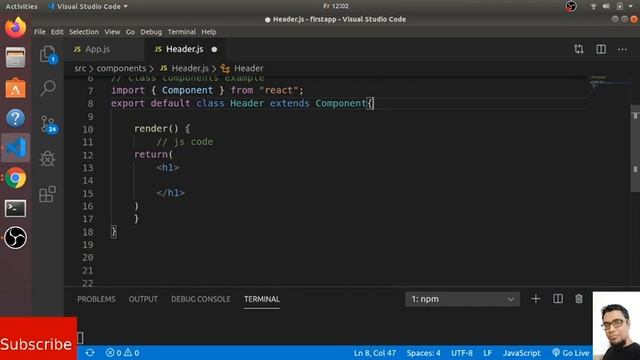Click UTF-8 encoding status item

[x=462, y=353]
